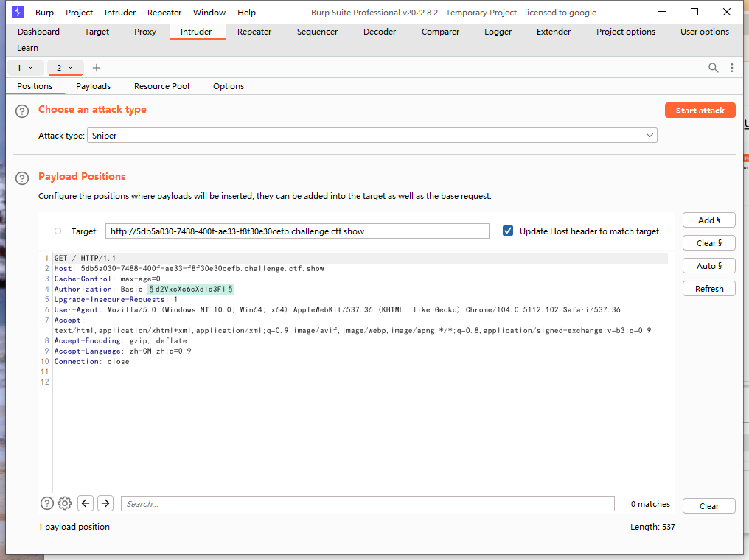The height and width of the screenshot is (560, 749).
Task: Click the Clear search button
Action: click(x=709, y=506)
